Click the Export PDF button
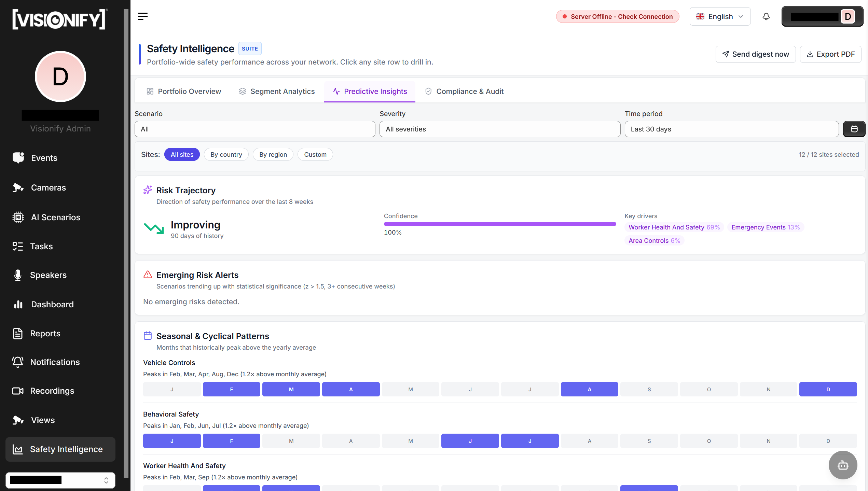 831,54
